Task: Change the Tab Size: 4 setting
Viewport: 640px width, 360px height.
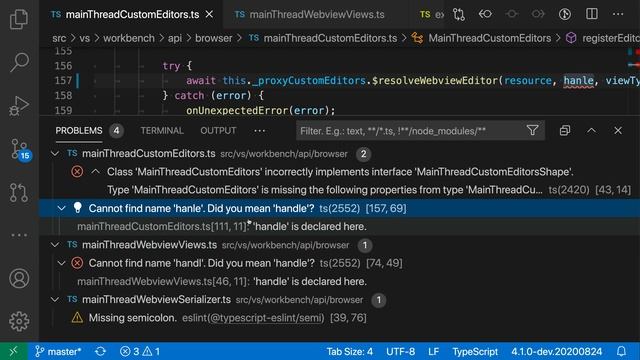Action: pyautogui.click(x=349, y=351)
